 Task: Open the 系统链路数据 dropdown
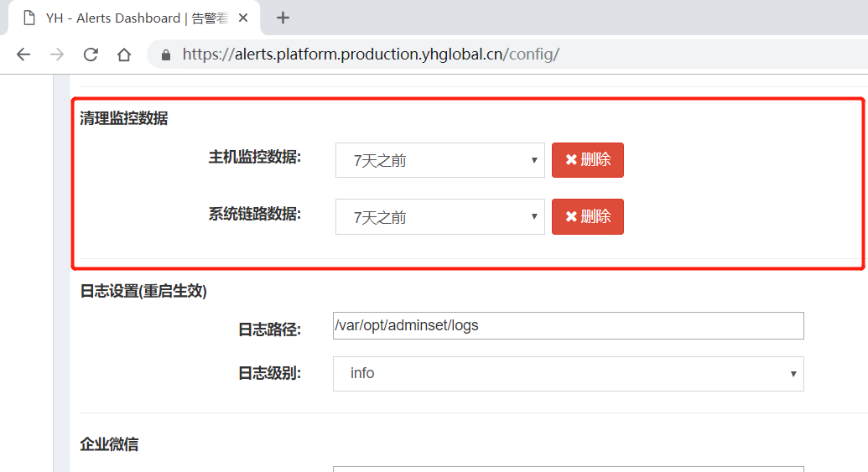click(x=439, y=217)
